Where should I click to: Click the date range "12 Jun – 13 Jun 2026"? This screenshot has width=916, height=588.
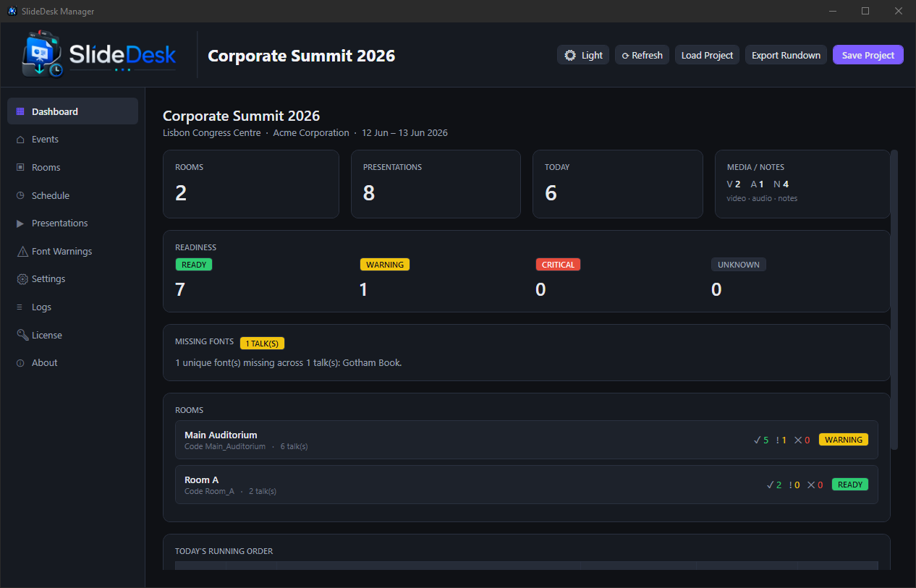tap(404, 133)
